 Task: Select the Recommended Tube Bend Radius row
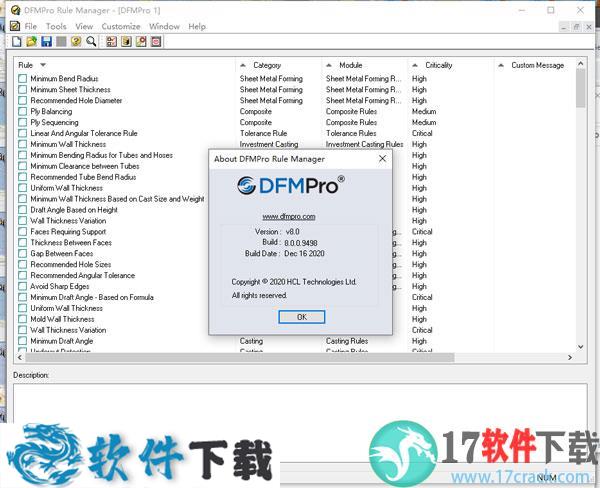[83, 177]
